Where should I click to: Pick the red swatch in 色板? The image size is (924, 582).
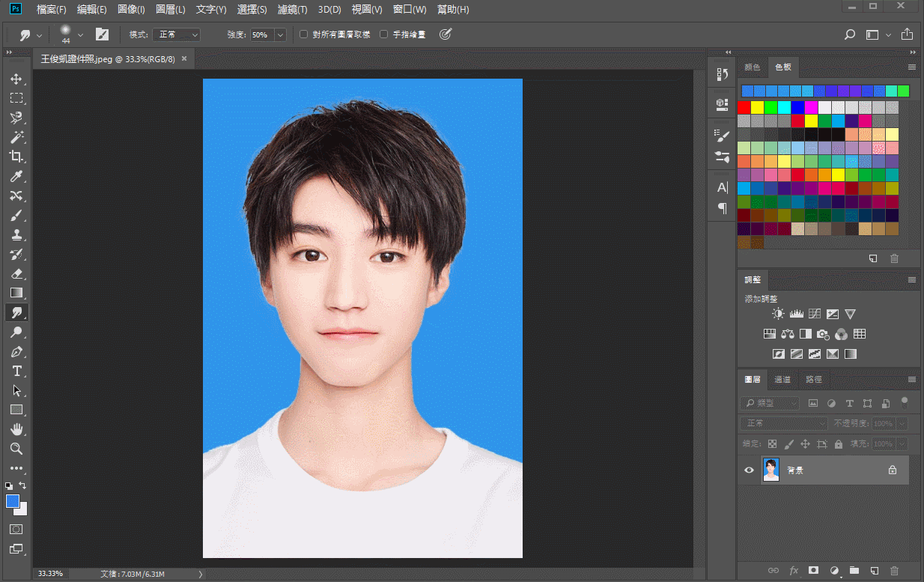click(x=744, y=107)
